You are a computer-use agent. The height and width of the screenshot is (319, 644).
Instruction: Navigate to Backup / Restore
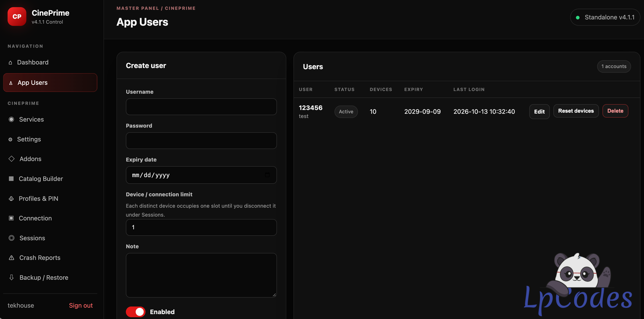[50, 278]
